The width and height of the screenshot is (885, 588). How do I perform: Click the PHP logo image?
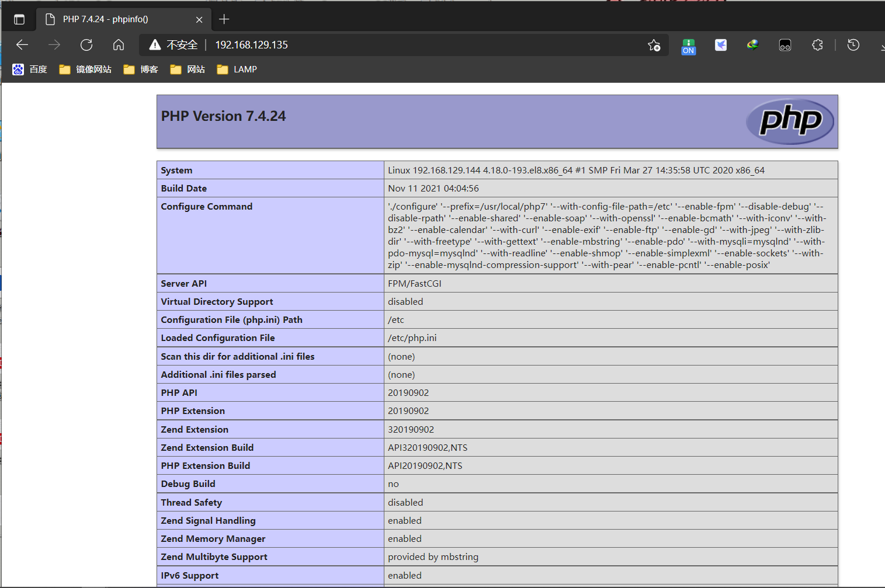coord(790,121)
